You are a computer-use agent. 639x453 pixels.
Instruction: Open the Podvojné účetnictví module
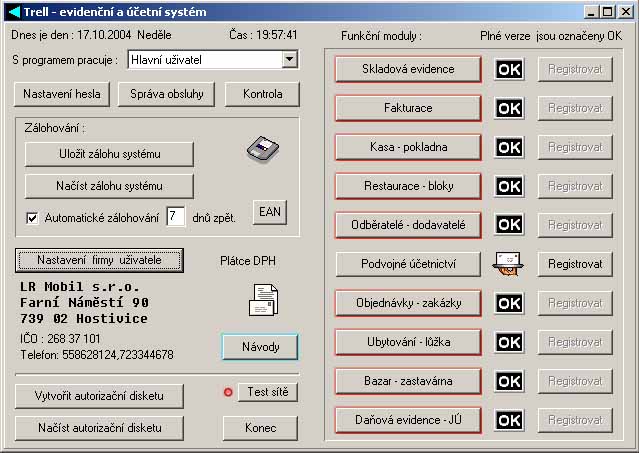(x=408, y=264)
